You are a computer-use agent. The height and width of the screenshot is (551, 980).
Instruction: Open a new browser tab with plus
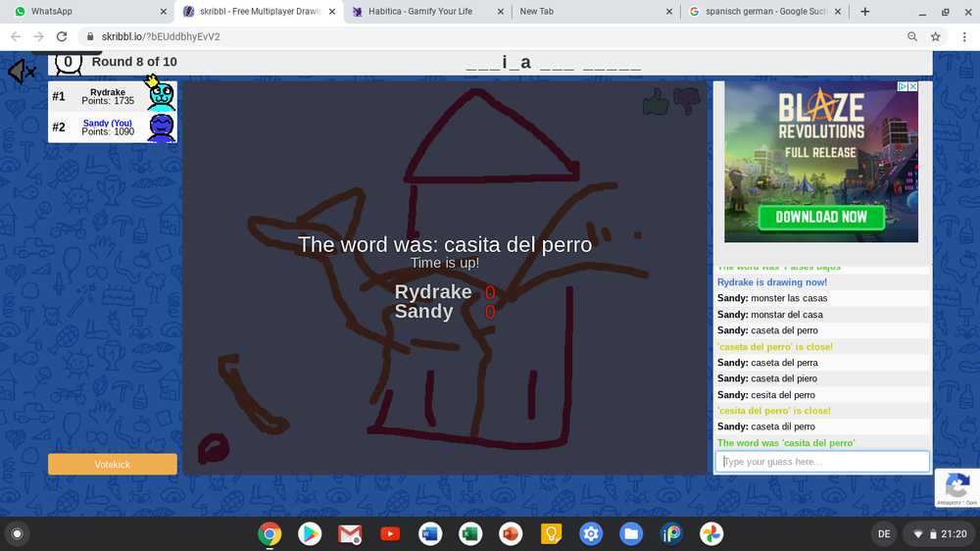[864, 12]
